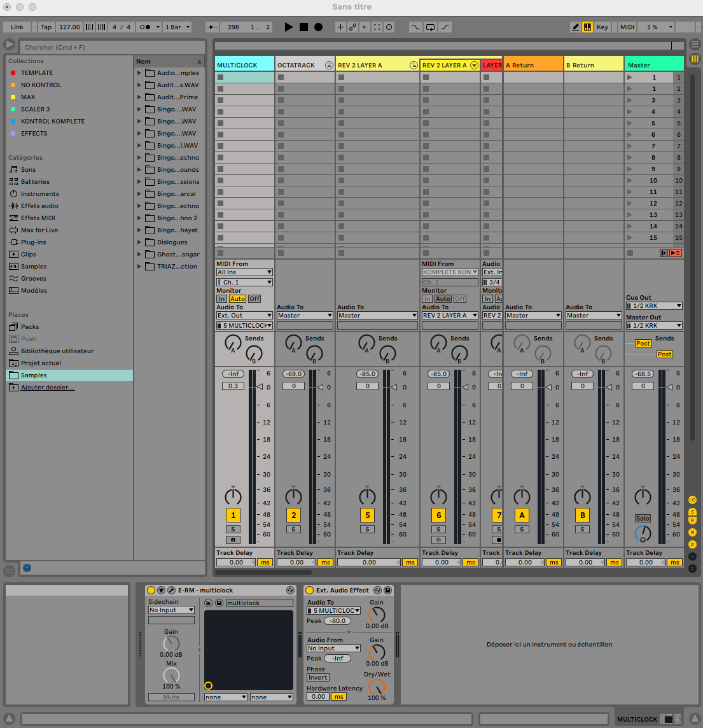Deactivate track 2 OCTATRACK activator

point(293,515)
